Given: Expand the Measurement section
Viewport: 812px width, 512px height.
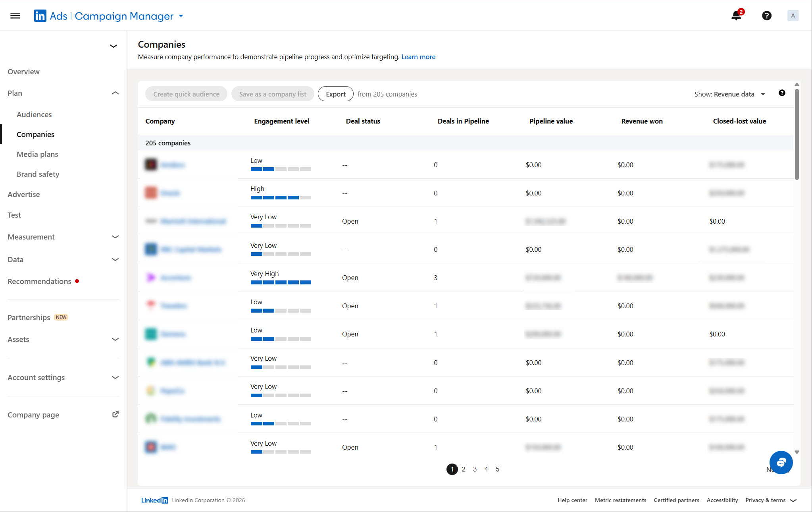Looking at the screenshot, I should point(115,237).
